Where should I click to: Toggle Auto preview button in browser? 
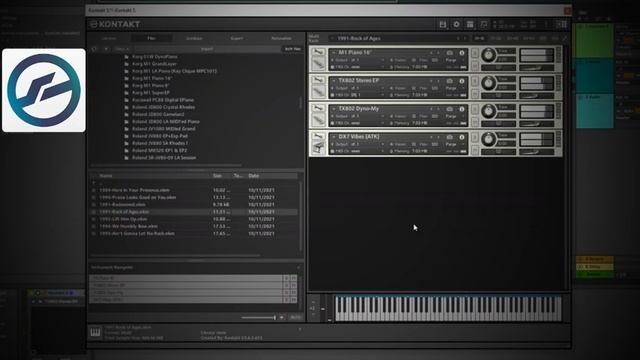295,317
